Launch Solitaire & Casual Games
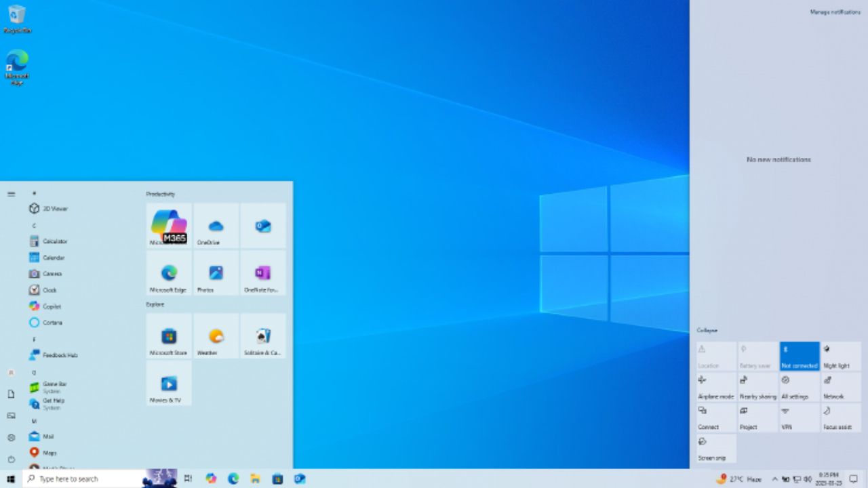Screen dimensions: 868x488 tap(263, 335)
